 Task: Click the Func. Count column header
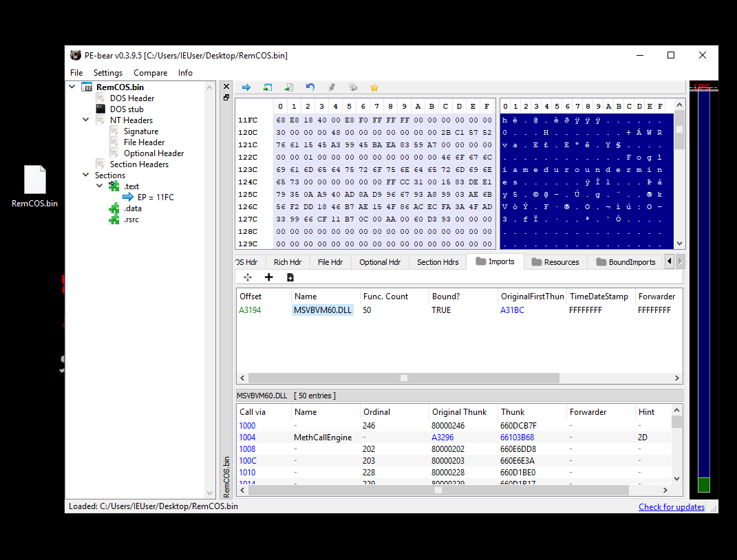pos(394,297)
